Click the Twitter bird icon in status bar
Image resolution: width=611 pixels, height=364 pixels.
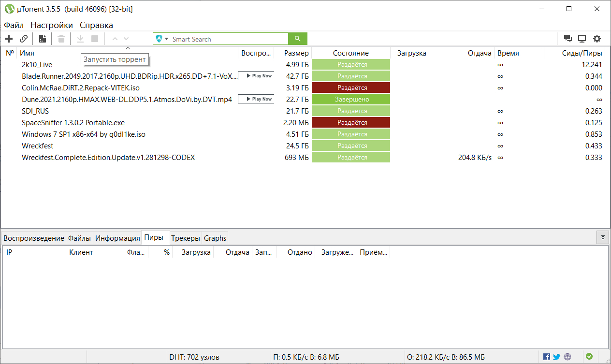pyautogui.click(x=557, y=357)
